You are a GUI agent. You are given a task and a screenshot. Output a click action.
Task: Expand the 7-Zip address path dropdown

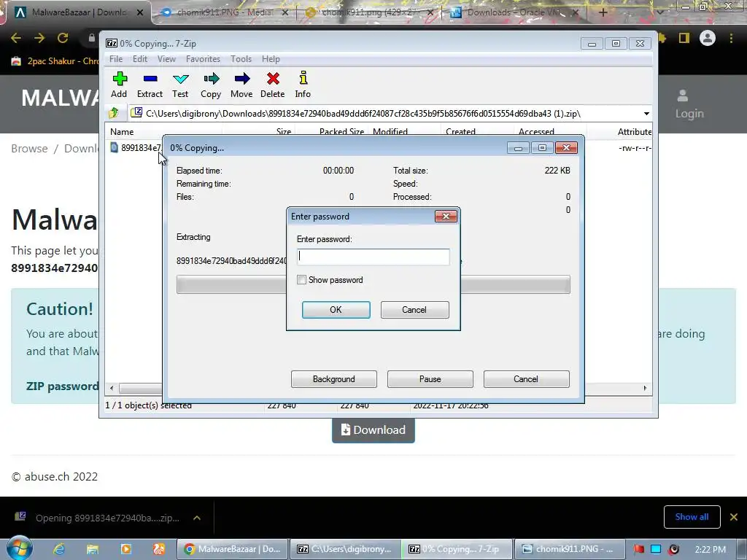646,114
